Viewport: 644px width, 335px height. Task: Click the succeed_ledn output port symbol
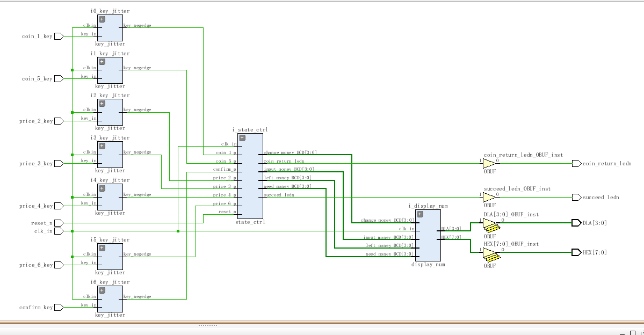point(576,197)
